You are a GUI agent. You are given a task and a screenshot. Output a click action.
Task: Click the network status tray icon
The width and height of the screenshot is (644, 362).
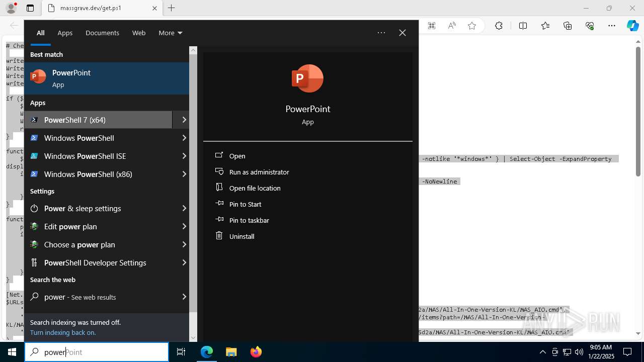(x=567, y=352)
